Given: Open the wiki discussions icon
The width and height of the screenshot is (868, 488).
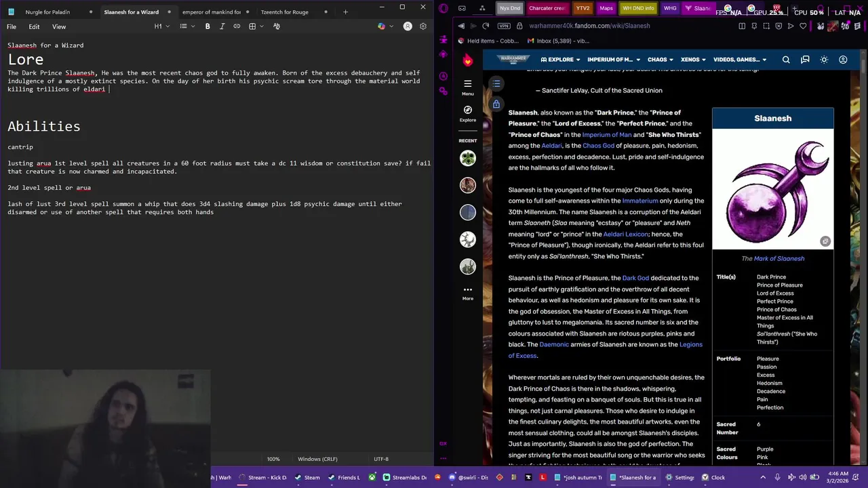Looking at the screenshot, I should click(x=805, y=60).
